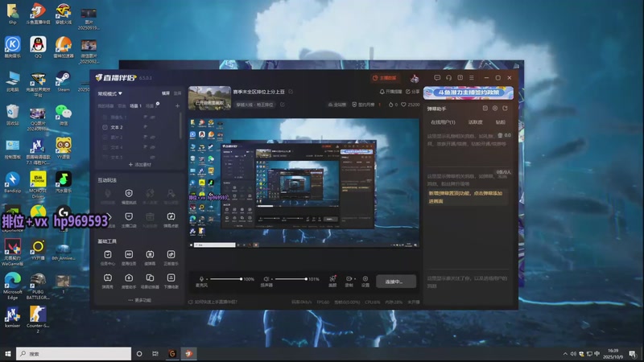
Task: Click the taskbar search box
Action: point(73,353)
